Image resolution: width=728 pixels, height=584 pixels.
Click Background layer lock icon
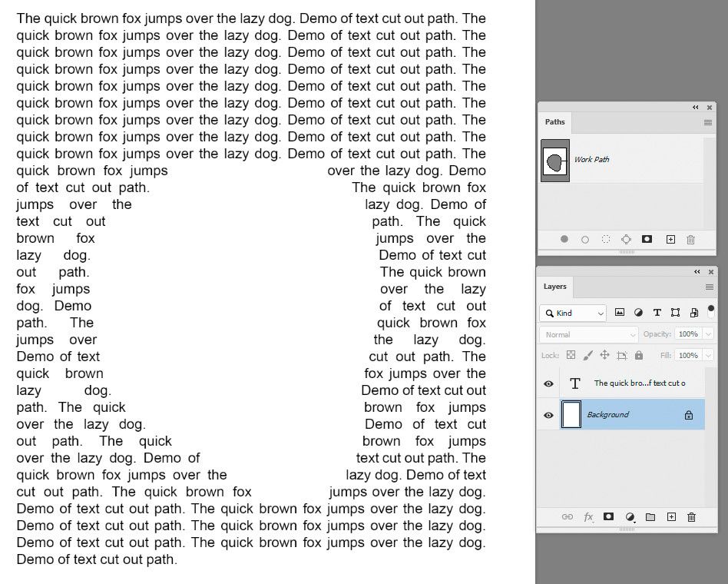pyautogui.click(x=689, y=415)
